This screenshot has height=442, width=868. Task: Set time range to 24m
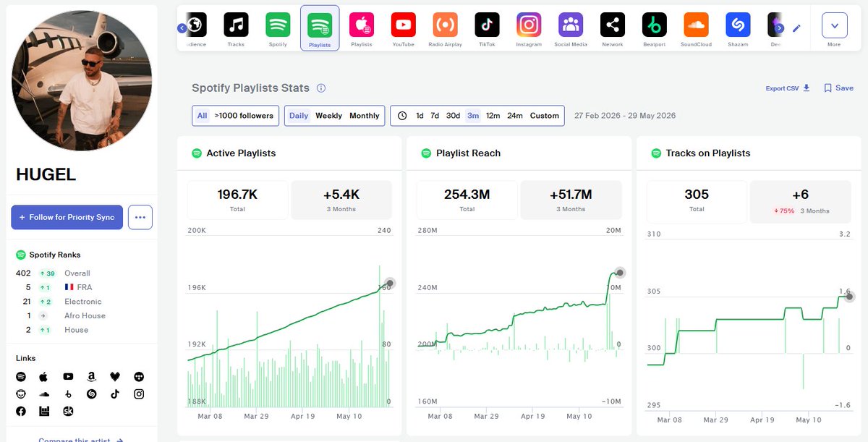coord(515,116)
